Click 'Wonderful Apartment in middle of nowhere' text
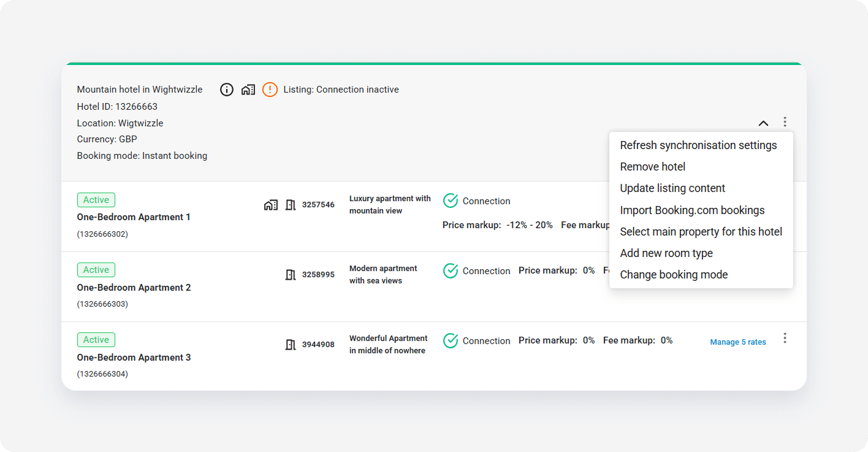Viewport: 868px width, 452px height. [x=389, y=345]
